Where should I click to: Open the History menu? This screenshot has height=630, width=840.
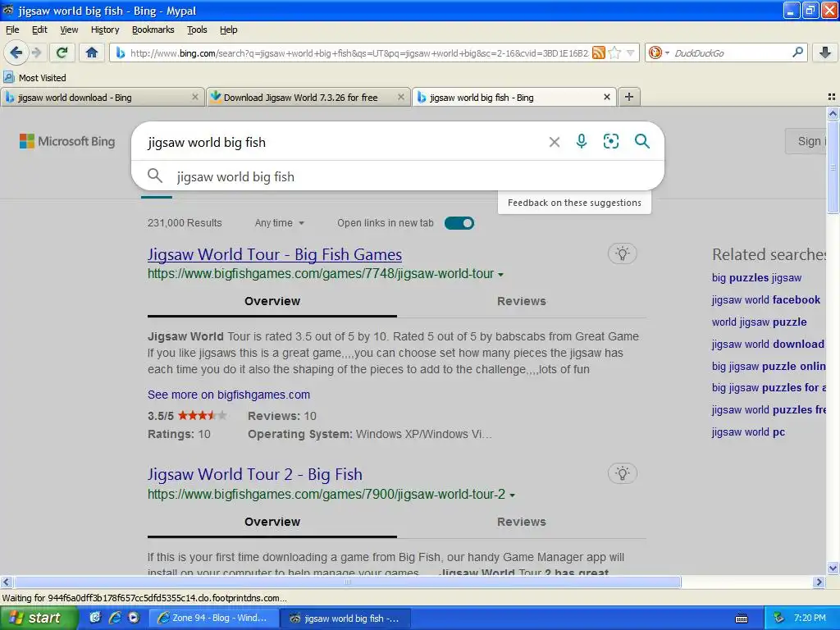click(105, 30)
